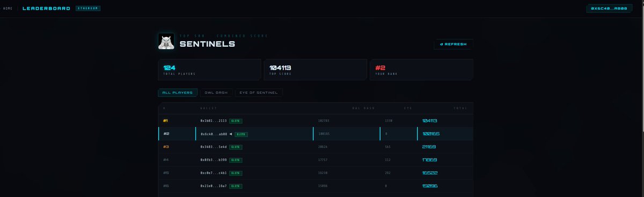Click rank label #5
644x197 pixels.
(166, 173)
